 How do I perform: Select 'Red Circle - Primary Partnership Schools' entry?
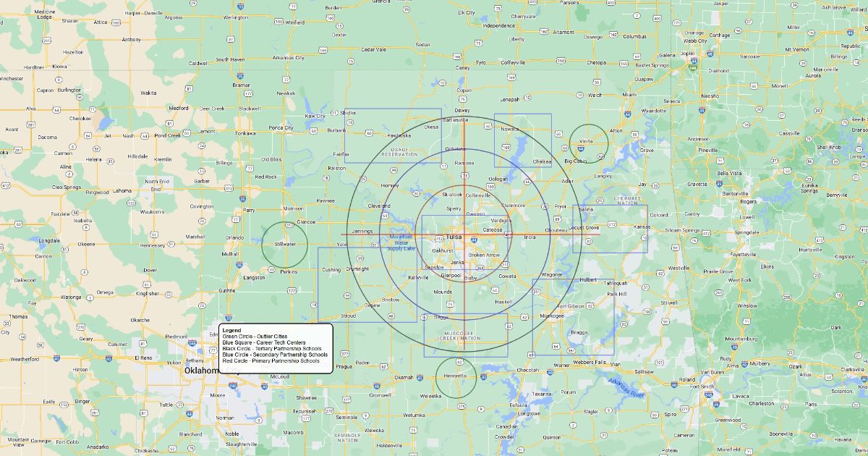[271, 360]
